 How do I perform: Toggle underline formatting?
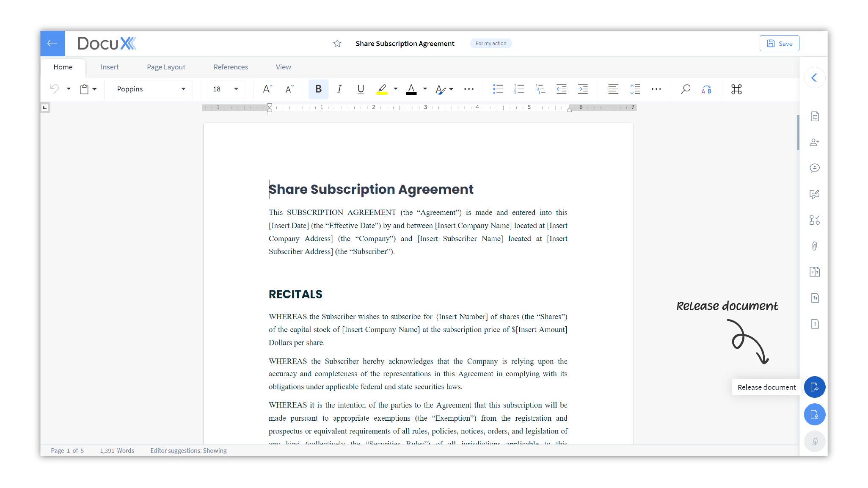coord(361,89)
